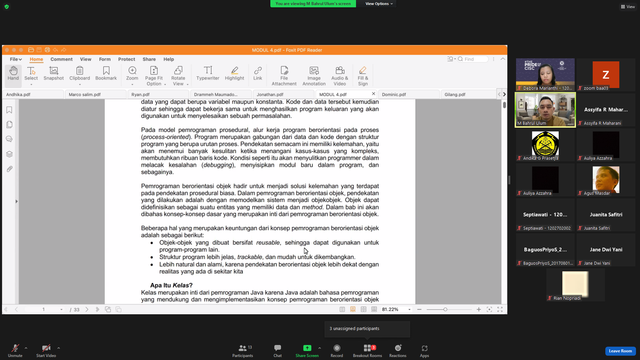The image size is (640, 360).
Task: Expand Select tool dropdown arrow
Action: pyautogui.click(x=31, y=84)
